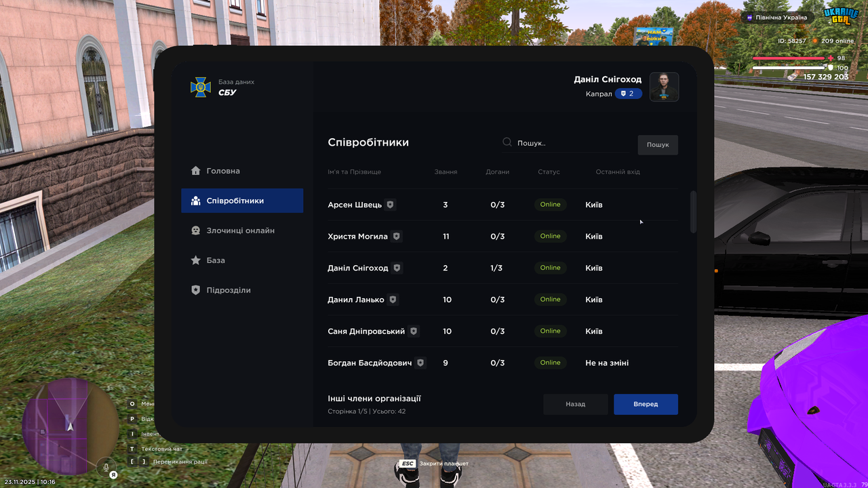Click the name Христя Могила
This screenshot has width=868, height=488.
(x=358, y=237)
